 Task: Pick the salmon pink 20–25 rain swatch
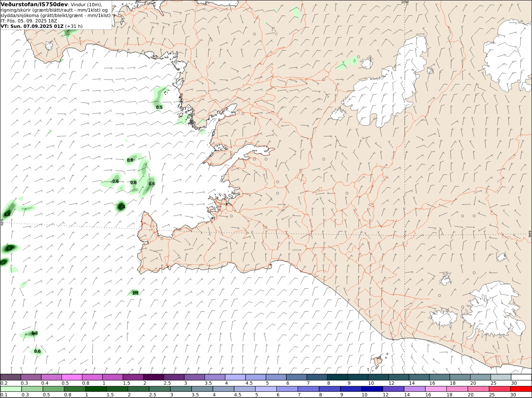point(479,389)
